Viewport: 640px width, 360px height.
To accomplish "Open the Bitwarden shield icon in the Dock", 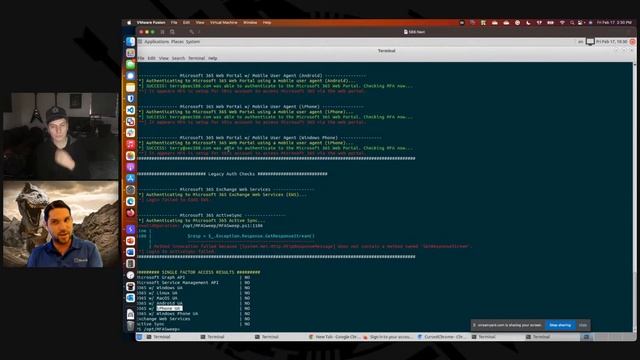I will point(130,99).
